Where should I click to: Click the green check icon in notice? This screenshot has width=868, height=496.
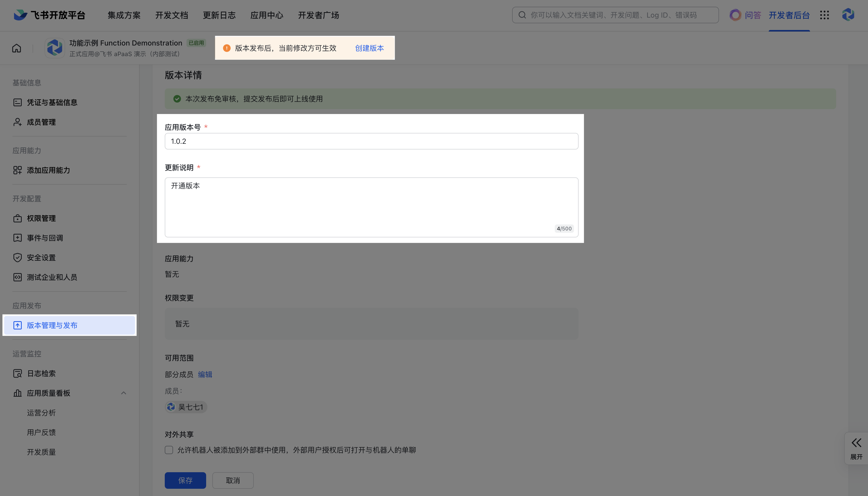pyautogui.click(x=177, y=99)
